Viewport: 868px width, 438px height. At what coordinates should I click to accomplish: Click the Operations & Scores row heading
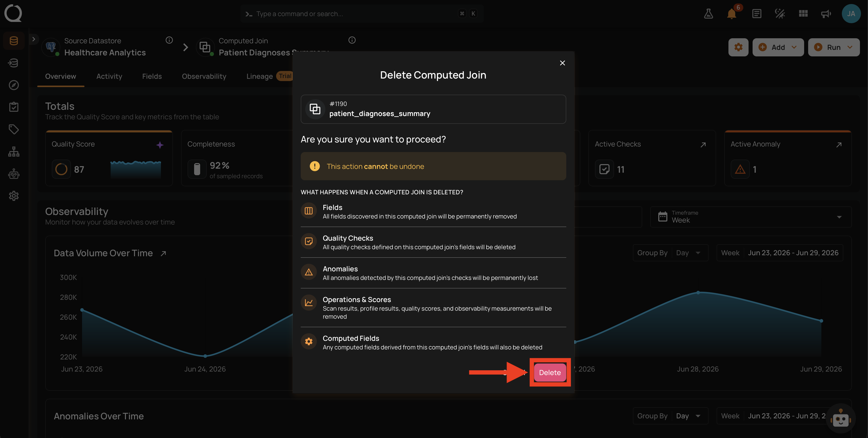pyautogui.click(x=357, y=300)
